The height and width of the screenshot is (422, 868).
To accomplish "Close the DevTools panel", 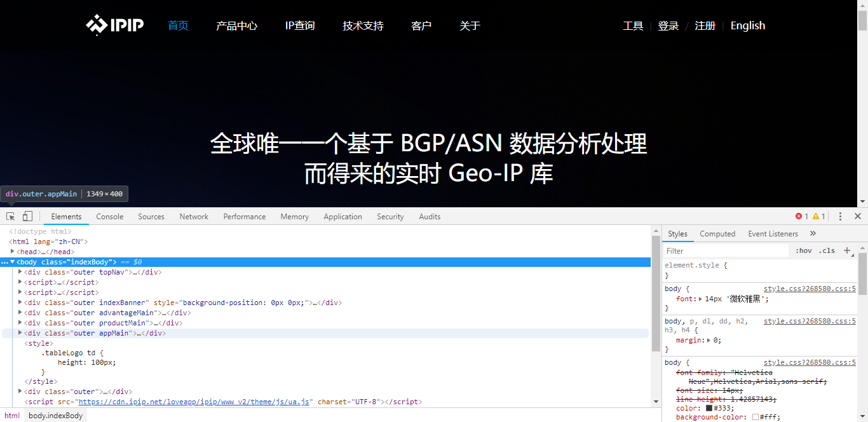I will 858,216.
